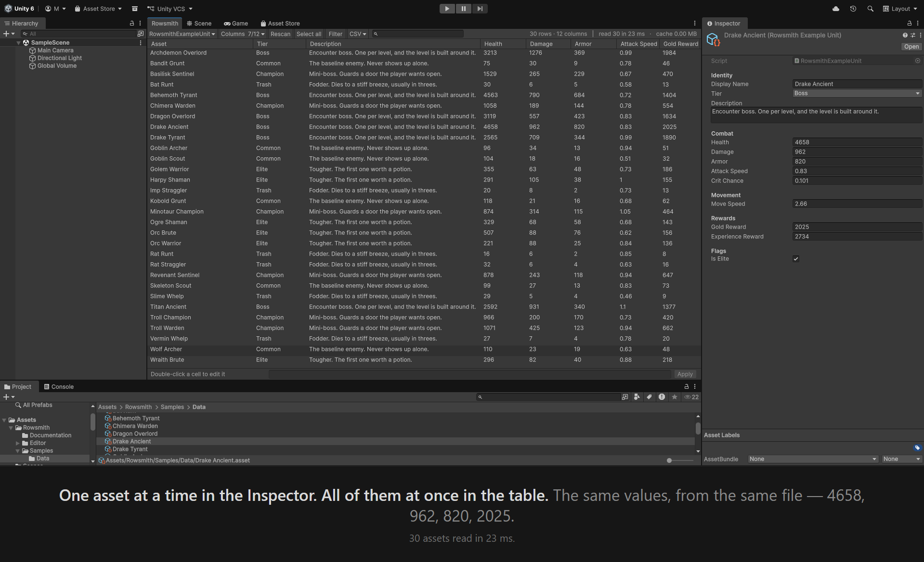
Task: Open the CSV dropdown
Action: pos(358,34)
